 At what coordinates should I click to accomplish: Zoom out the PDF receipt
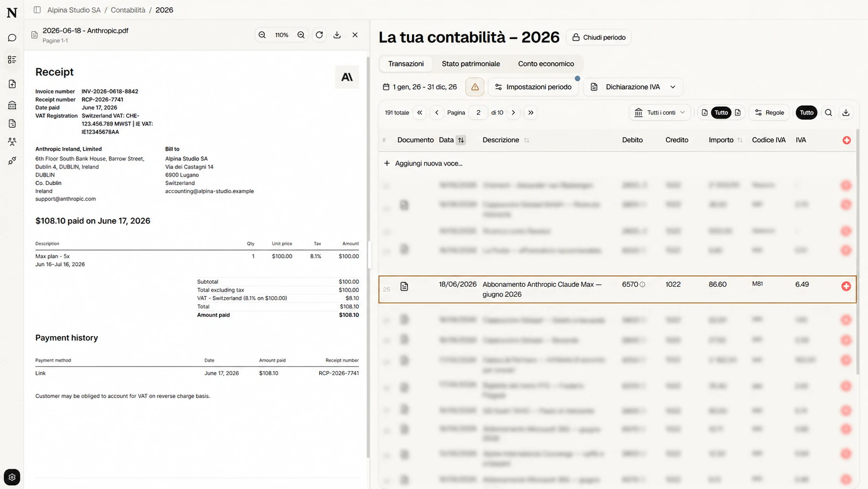[262, 35]
